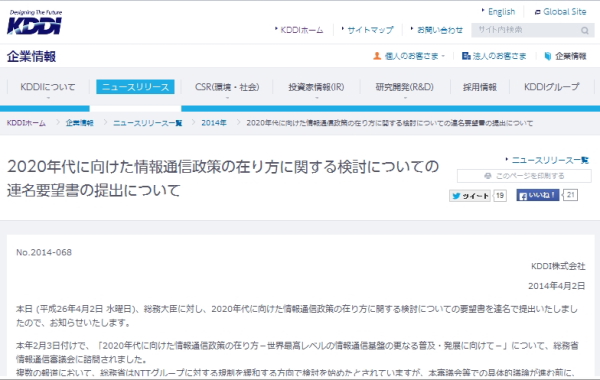Click 企業情報 breadcrumb
The height and width of the screenshot is (380, 600).
[80, 123]
